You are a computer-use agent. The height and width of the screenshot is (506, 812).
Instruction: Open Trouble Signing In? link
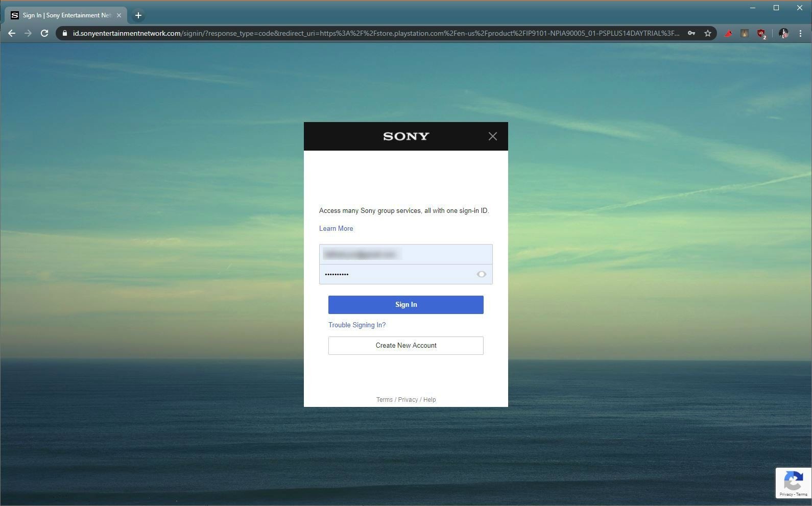[x=357, y=325]
